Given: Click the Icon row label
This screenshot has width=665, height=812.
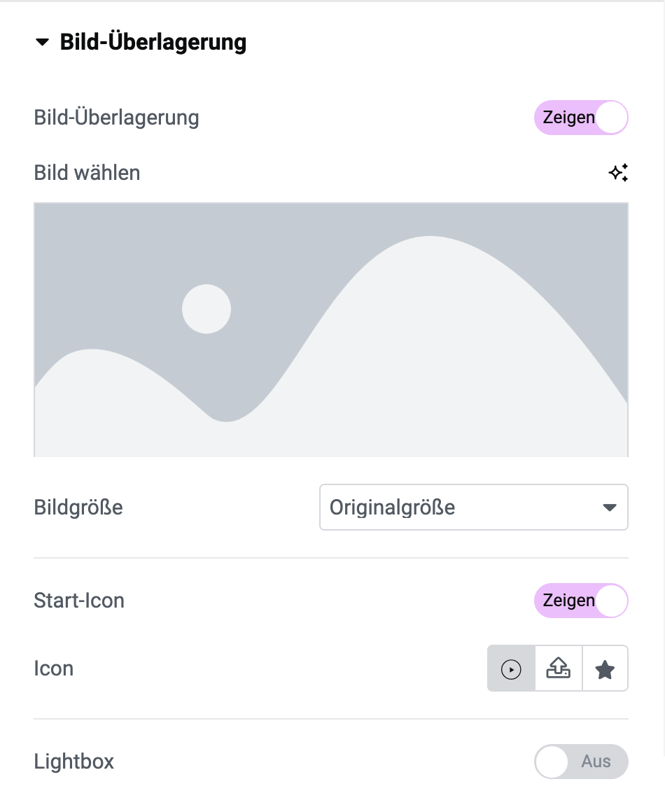Looking at the screenshot, I should [54, 668].
